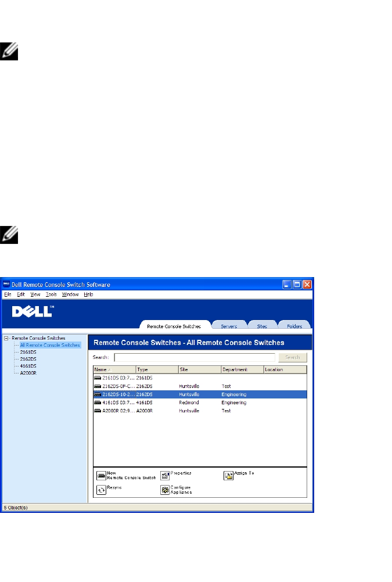This screenshot has width=392, height=582.
Task: Click the A2000R type cell
Action: (145, 411)
